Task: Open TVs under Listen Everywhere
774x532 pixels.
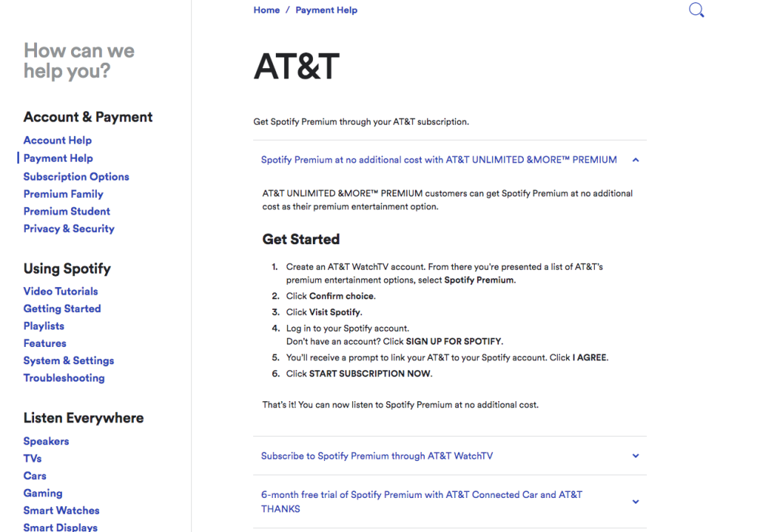Action: 32,459
